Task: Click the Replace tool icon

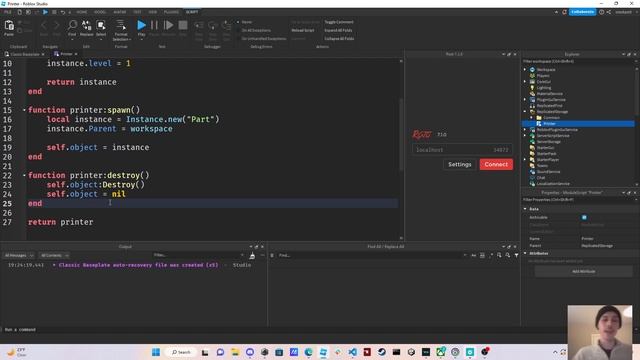Action: [x=87, y=25]
